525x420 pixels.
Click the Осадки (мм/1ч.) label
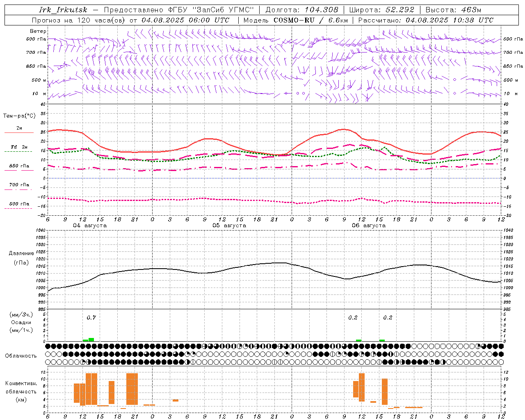(21, 326)
